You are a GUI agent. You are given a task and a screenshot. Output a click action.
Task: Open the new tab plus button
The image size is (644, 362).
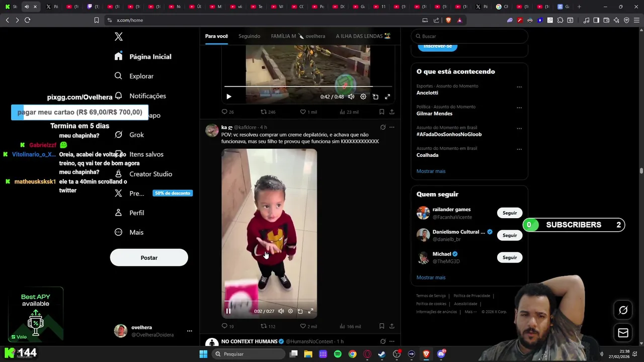tap(579, 7)
